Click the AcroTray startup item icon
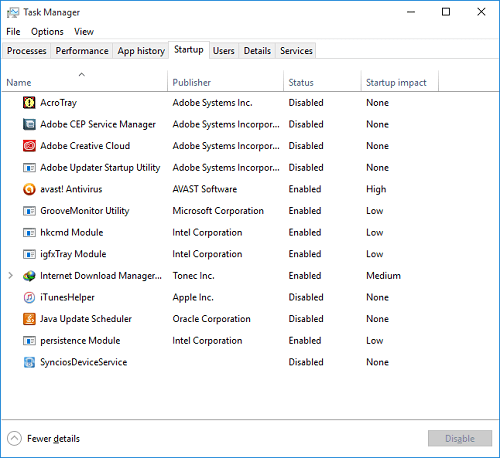The width and height of the screenshot is (500, 458). click(x=29, y=103)
